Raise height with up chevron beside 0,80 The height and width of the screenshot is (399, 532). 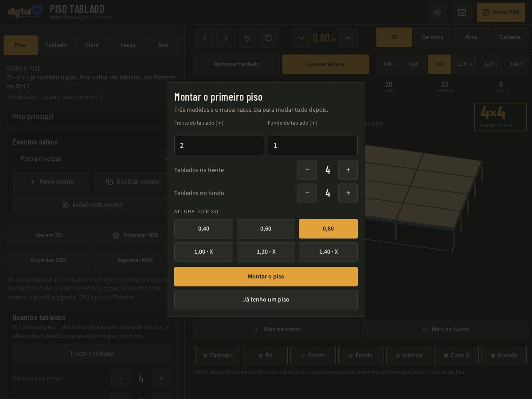click(348, 38)
